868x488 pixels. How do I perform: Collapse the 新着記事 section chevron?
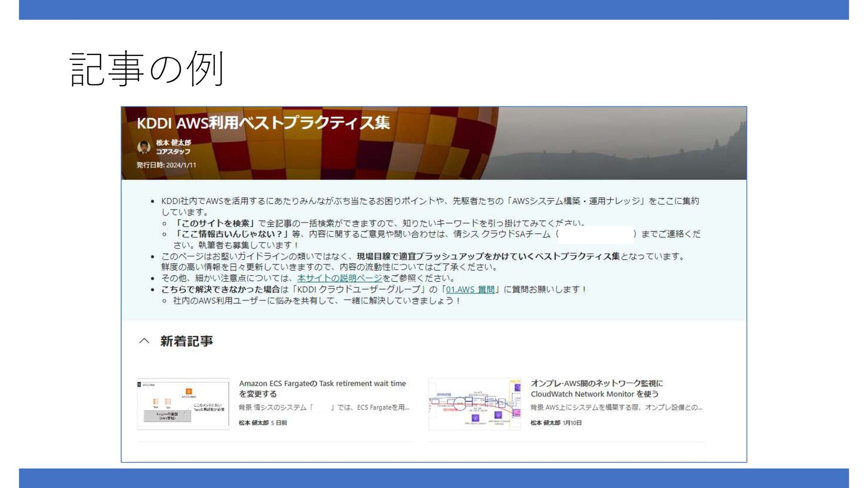pos(144,341)
